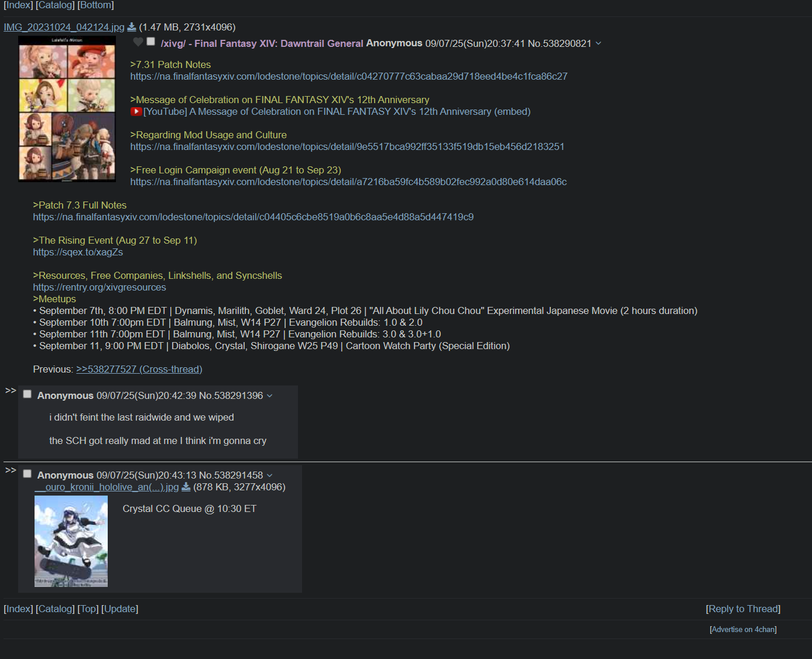This screenshot has height=659, width=812.
Task: Click the '>7.31 Patch Notes' greentext line
Action: [x=170, y=65]
